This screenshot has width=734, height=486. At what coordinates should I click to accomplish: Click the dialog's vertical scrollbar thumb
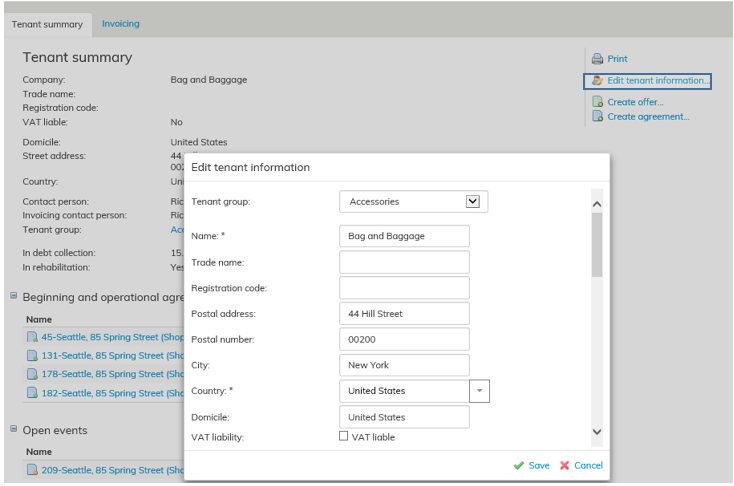point(597,245)
